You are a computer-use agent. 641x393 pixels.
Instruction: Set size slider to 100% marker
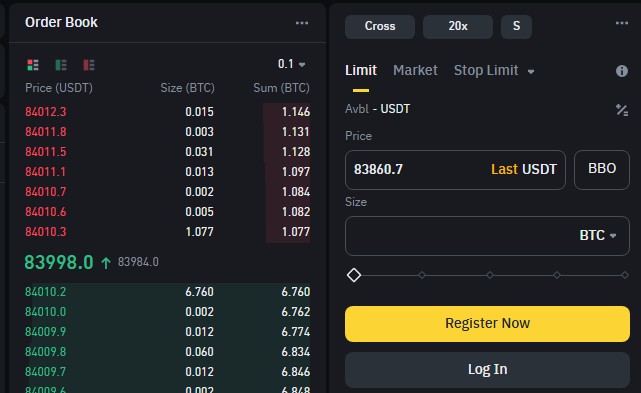click(x=625, y=275)
